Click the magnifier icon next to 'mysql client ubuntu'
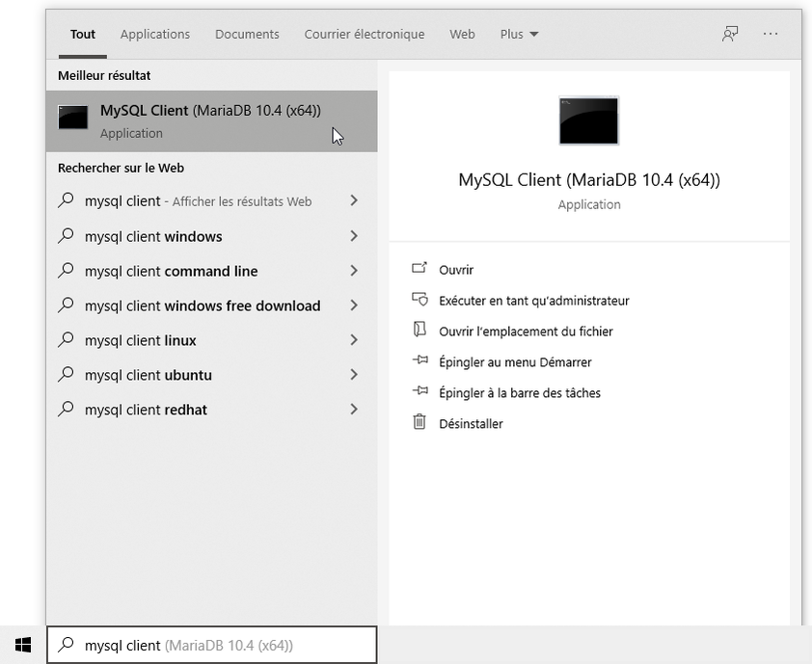This screenshot has height=664, width=812. [66, 374]
